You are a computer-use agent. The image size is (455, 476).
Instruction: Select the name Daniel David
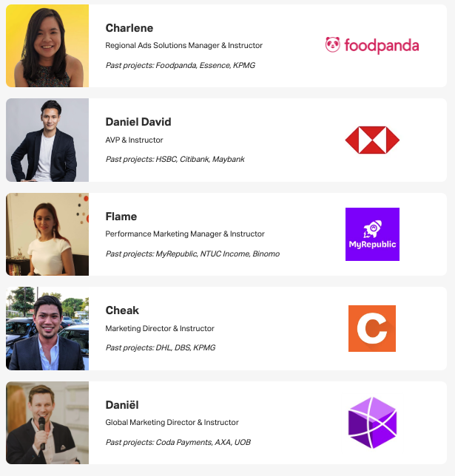(x=138, y=122)
